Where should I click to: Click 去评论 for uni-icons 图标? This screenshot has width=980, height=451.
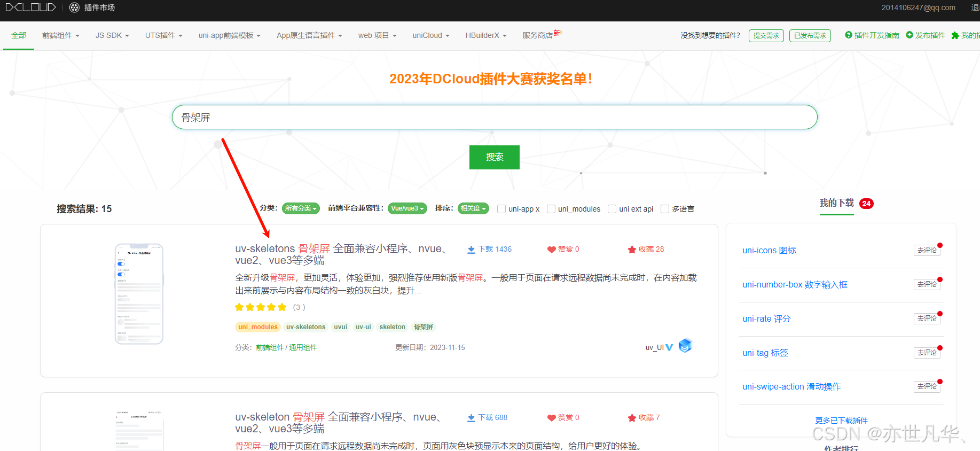(x=927, y=250)
